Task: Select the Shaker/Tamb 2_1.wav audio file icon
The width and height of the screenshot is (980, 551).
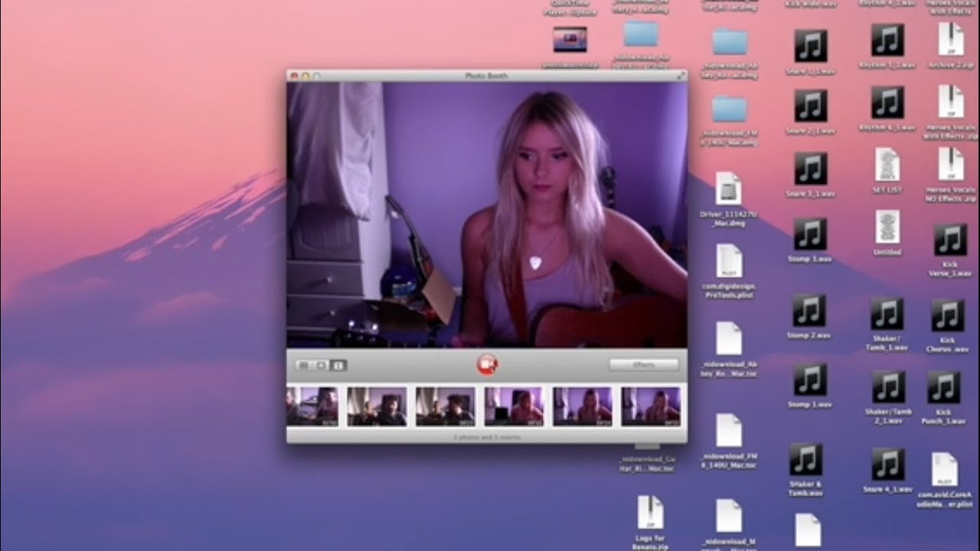Action: [888, 387]
